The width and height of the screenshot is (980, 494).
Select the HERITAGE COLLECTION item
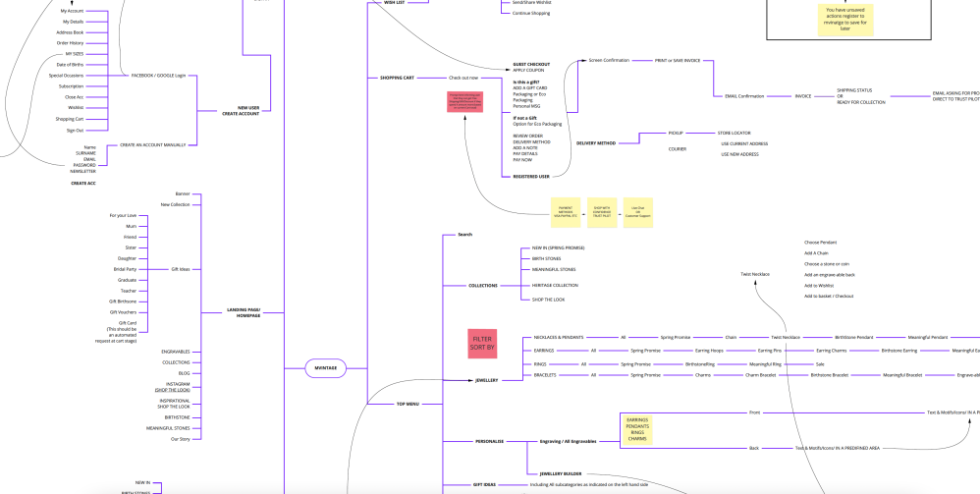tap(555, 285)
